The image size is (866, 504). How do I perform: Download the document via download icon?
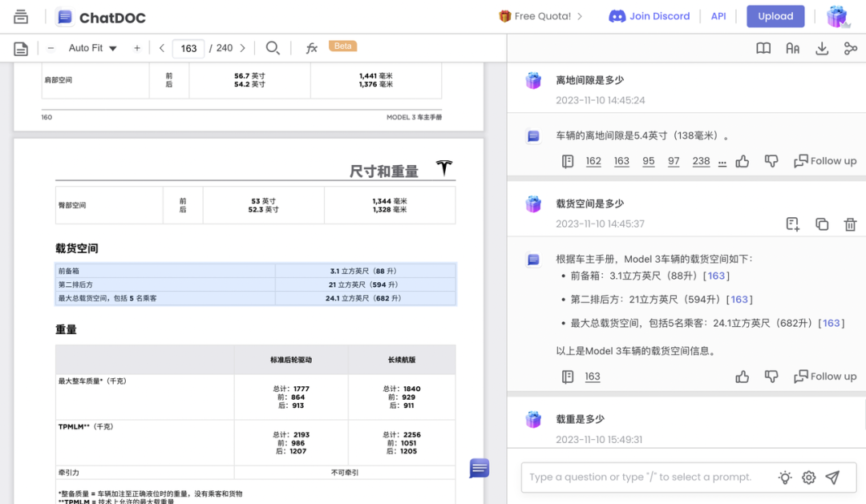[821, 48]
